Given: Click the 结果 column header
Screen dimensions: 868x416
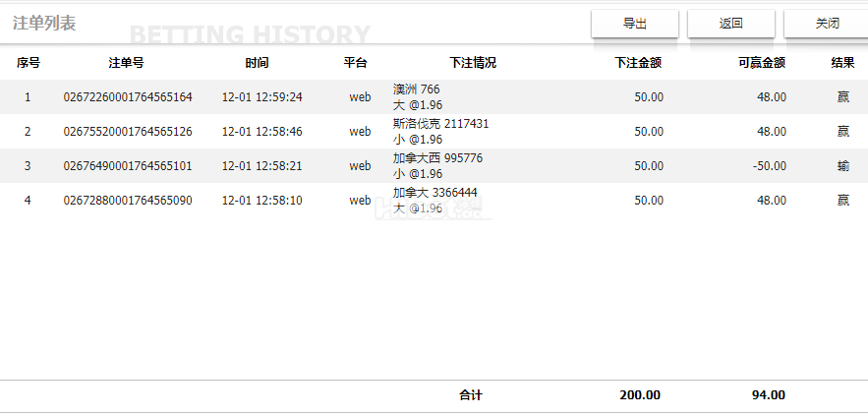Looking at the screenshot, I should tap(842, 63).
